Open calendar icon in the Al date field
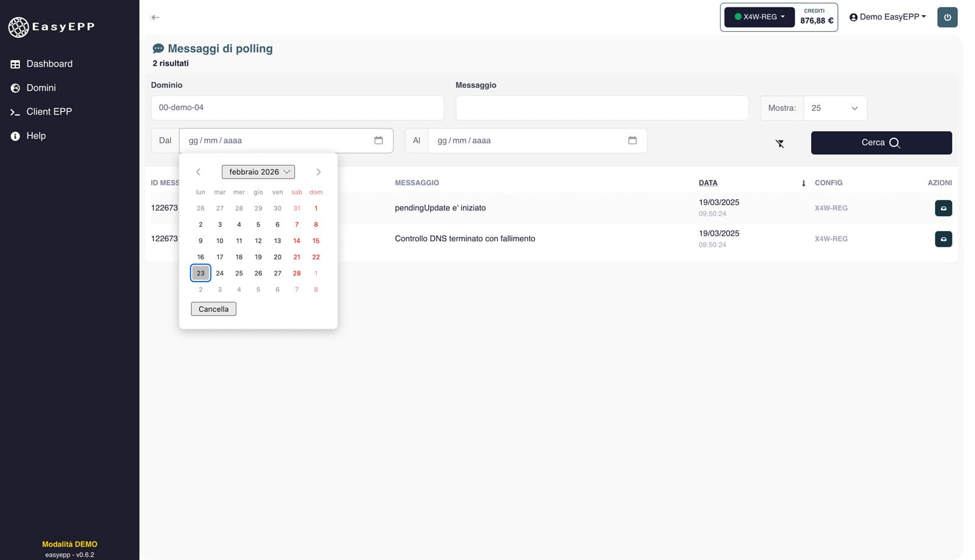975x560 pixels. click(x=632, y=140)
